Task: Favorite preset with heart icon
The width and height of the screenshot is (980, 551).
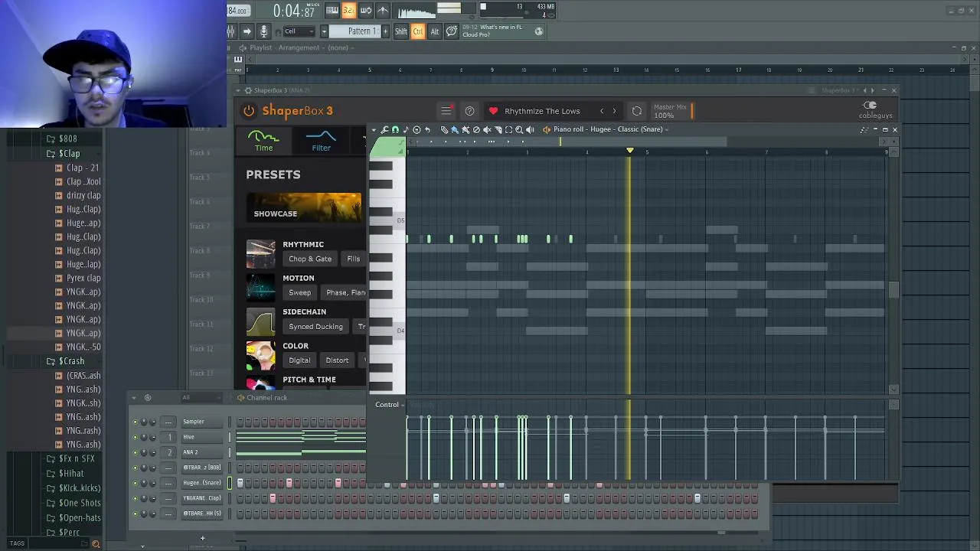Action: tap(493, 111)
